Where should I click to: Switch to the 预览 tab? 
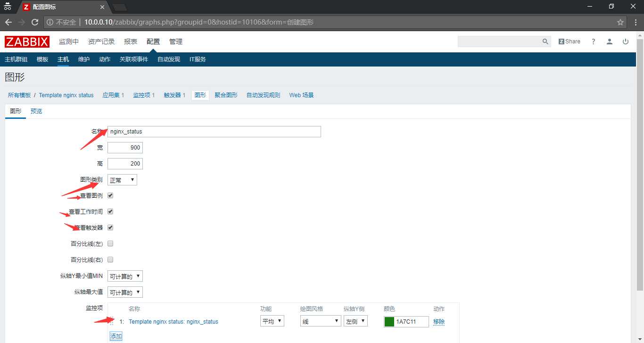pyautogui.click(x=36, y=111)
